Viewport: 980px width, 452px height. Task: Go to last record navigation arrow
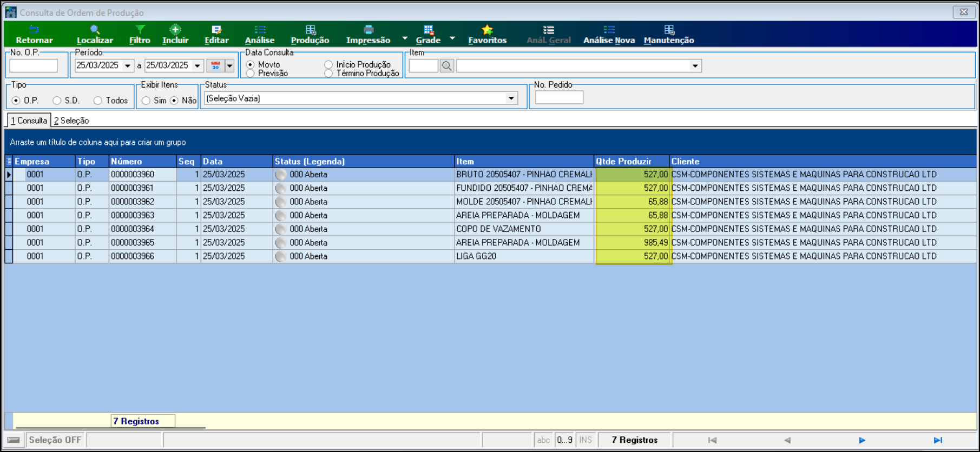pyautogui.click(x=938, y=440)
